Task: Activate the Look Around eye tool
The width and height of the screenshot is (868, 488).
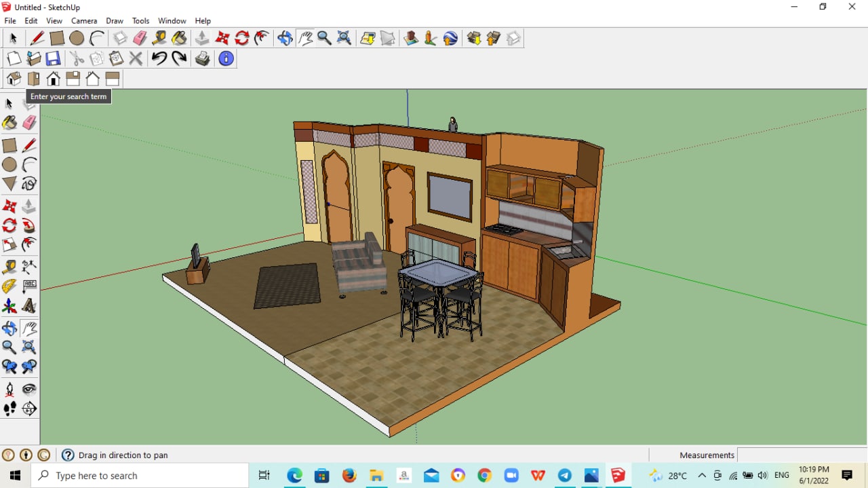Action: coord(29,390)
